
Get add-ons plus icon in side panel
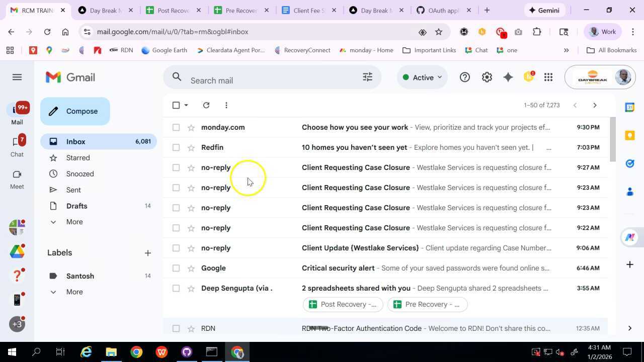tap(629, 264)
